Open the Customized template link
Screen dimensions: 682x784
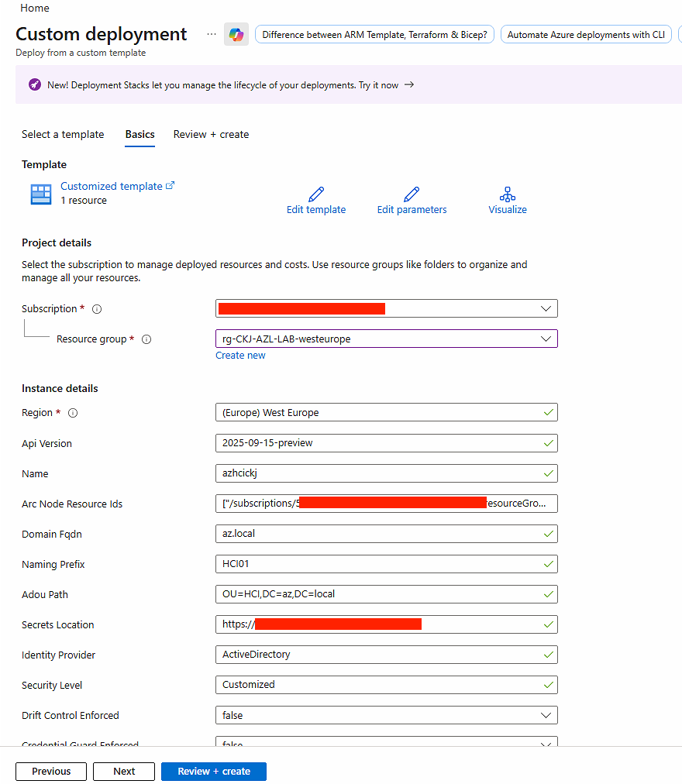coord(112,186)
